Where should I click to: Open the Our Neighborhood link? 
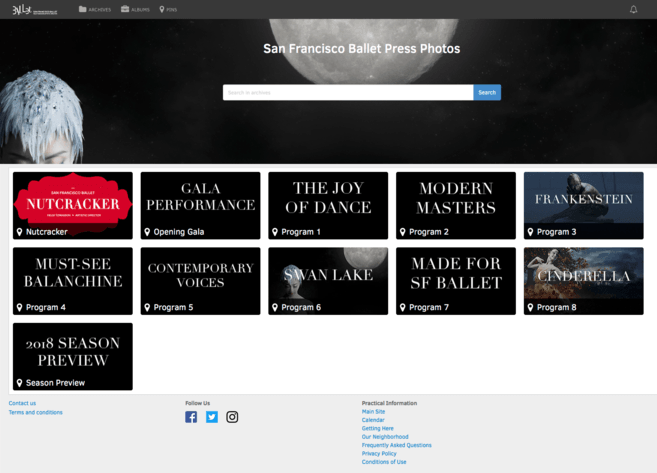385,437
